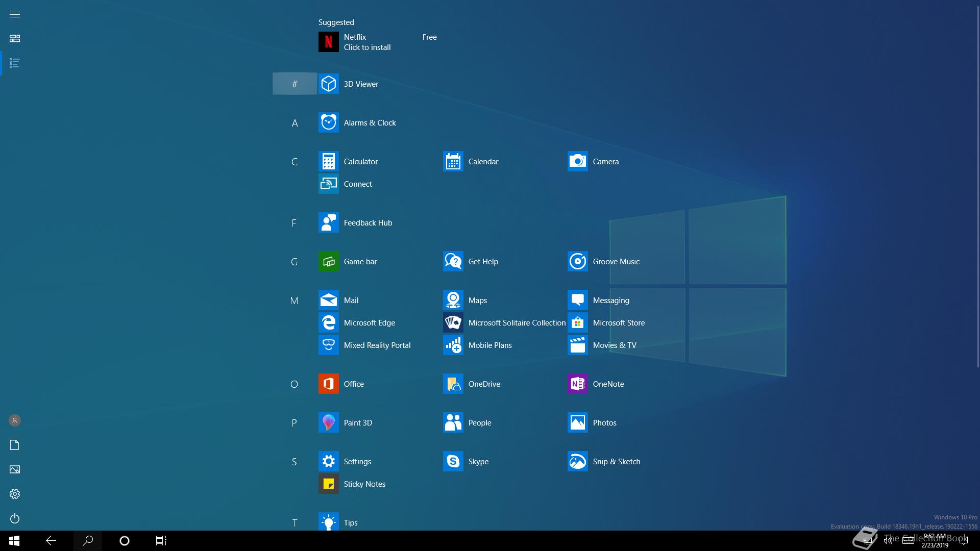The height and width of the screenshot is (551, 980).
Task: Launch Alarms & Clock app icon
Action: (328, 122)
